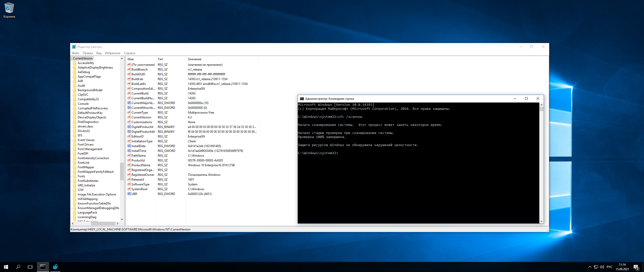Select the ProductId value name
Viewport: 644px width, 272px height.
[x=138, y=160]
